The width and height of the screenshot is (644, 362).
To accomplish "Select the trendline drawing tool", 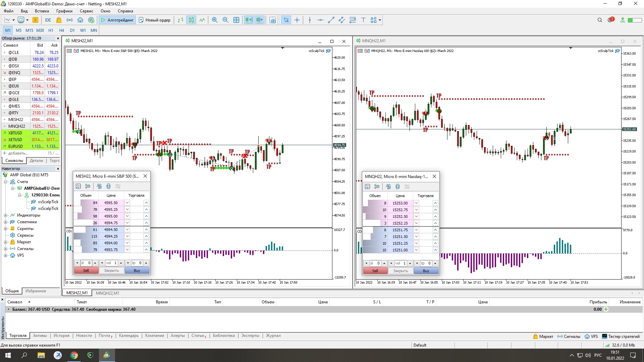I will point(331,20).
